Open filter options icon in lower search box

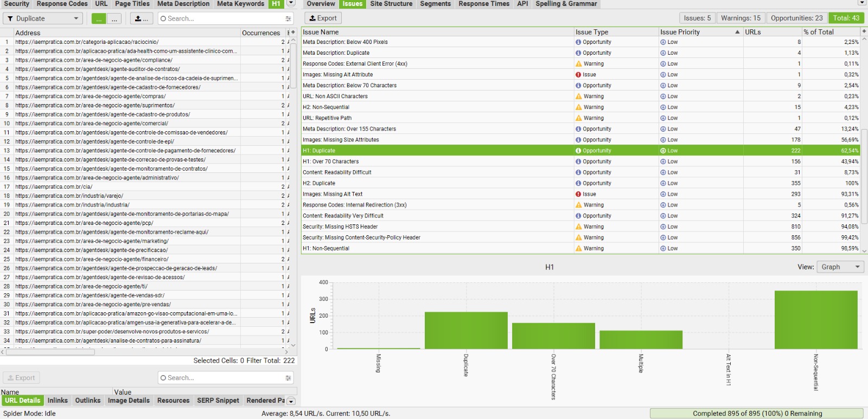coord(288,378)
